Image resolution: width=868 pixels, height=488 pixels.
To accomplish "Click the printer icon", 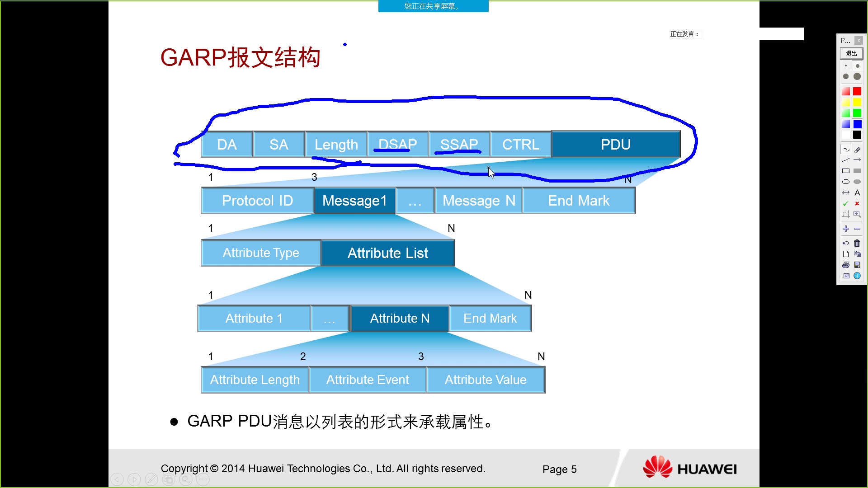I will (846, 265).
